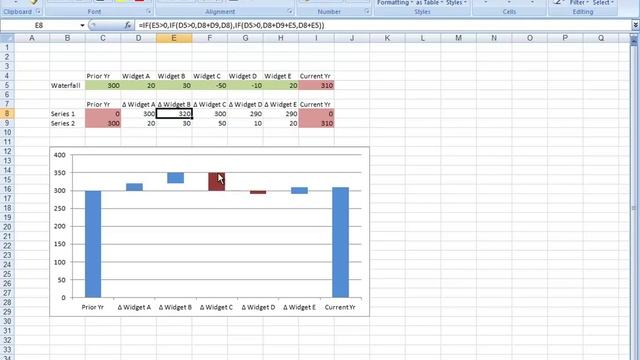Select the Series 1 label cell

[x=67, y=113]
